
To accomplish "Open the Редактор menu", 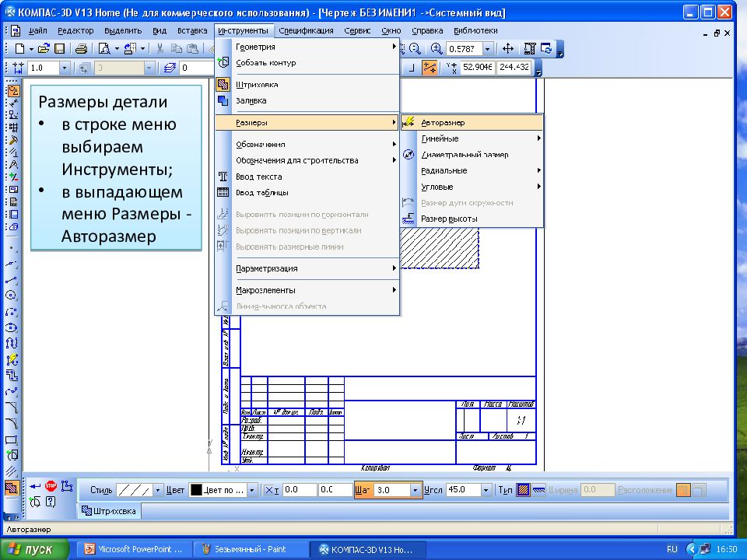I will coord(75,30).
